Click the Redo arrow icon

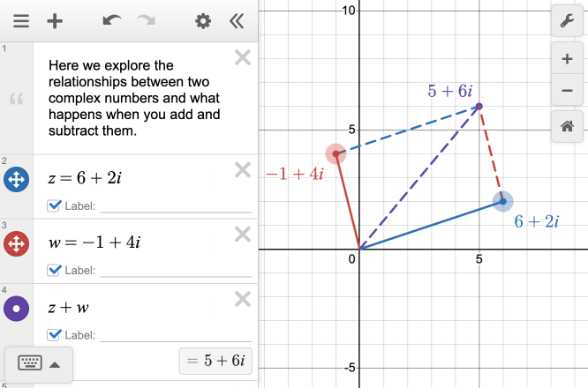tap(146, 21)
